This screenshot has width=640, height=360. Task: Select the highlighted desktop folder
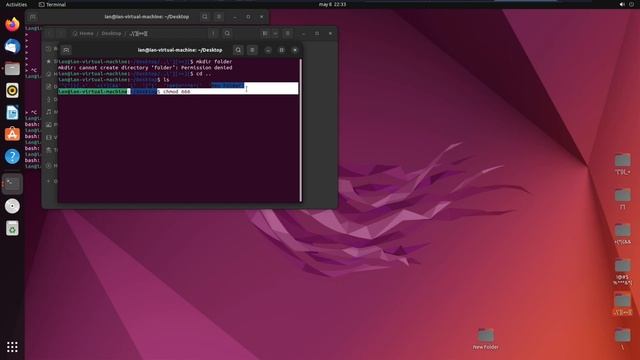click(622, 304)
